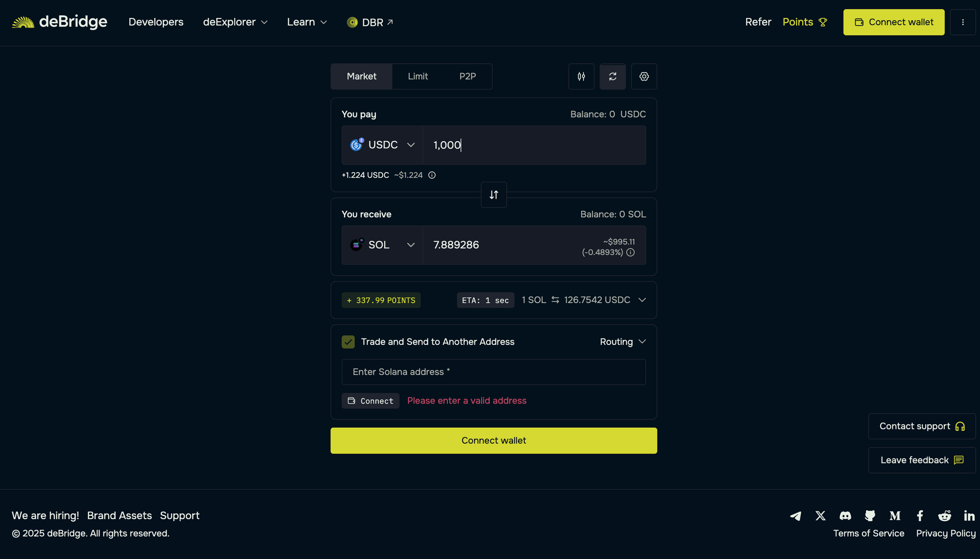Image resolution: width=980 pixels, height=559 pixels.
Task: Open USDC pay token selector
Action: pyautogui.click(x=382, y=145)
